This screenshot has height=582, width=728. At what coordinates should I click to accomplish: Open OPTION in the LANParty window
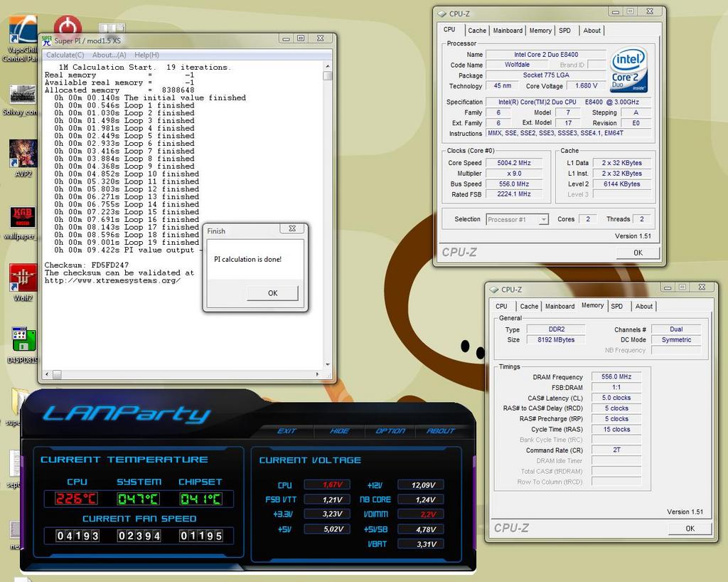tap(390, 431)
